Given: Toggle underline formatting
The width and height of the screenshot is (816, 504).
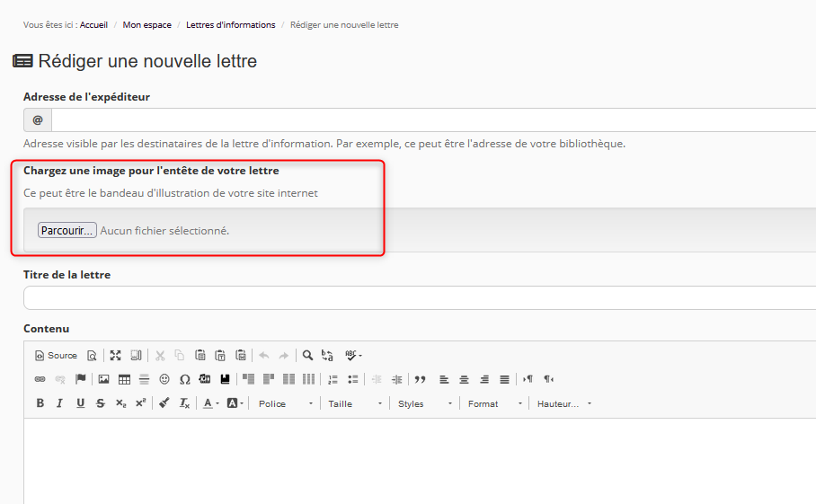Looking at the screenshot, I should pos(80,403).
